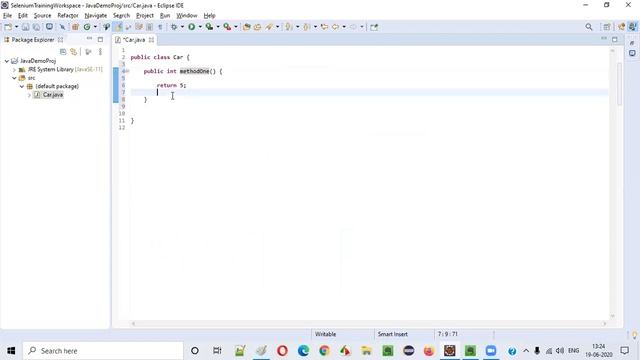Click the green Run button icon
Image resolution: width=640 pixels, height=360 pixels.
[x=191, y=27]
